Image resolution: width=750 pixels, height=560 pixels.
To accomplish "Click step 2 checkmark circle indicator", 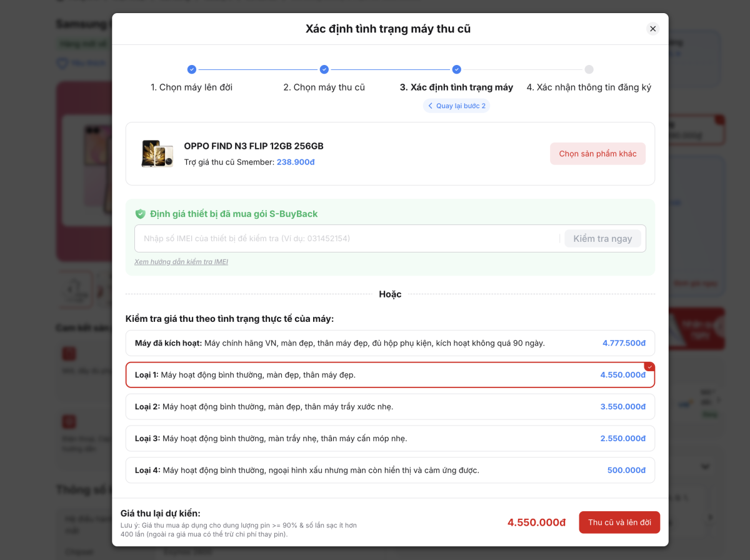I will coord(324,69).
